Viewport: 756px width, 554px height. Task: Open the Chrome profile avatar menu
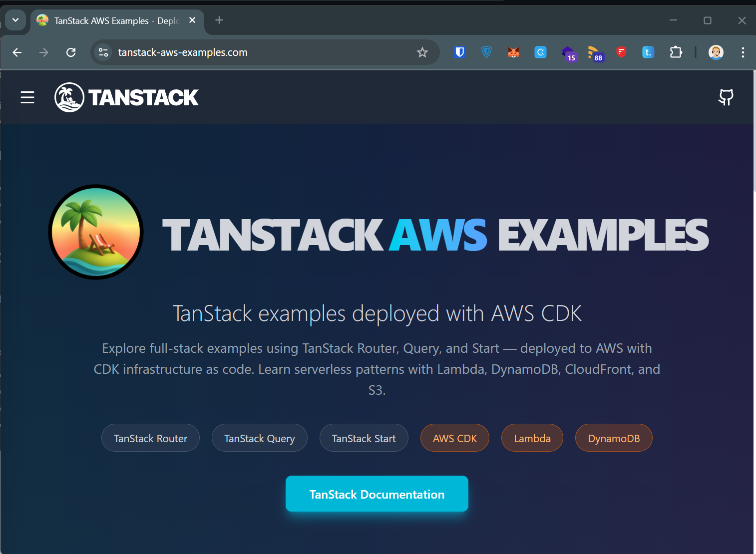[x=716, y=52]
